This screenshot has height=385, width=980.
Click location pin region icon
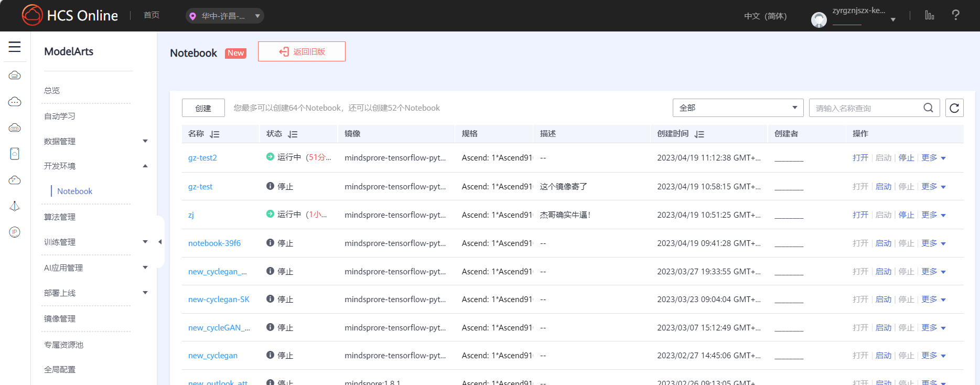(193, 16)
